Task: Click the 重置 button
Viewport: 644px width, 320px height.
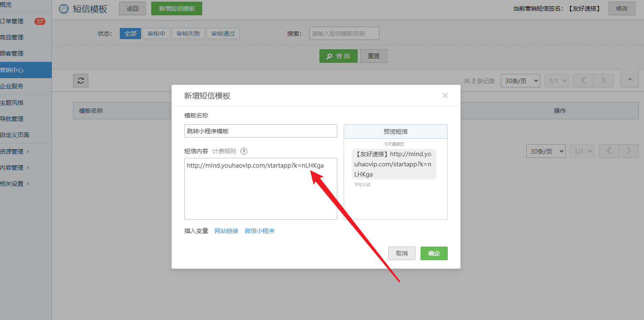Action: click(374, 56)
